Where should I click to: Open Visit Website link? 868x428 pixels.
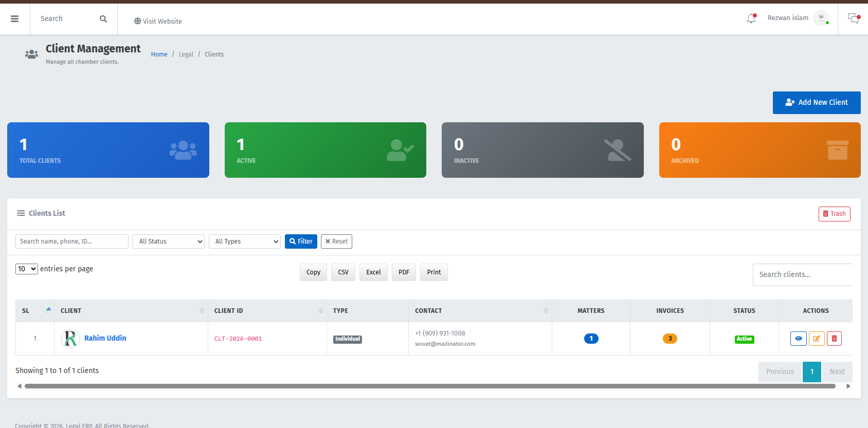coord(158,21)
